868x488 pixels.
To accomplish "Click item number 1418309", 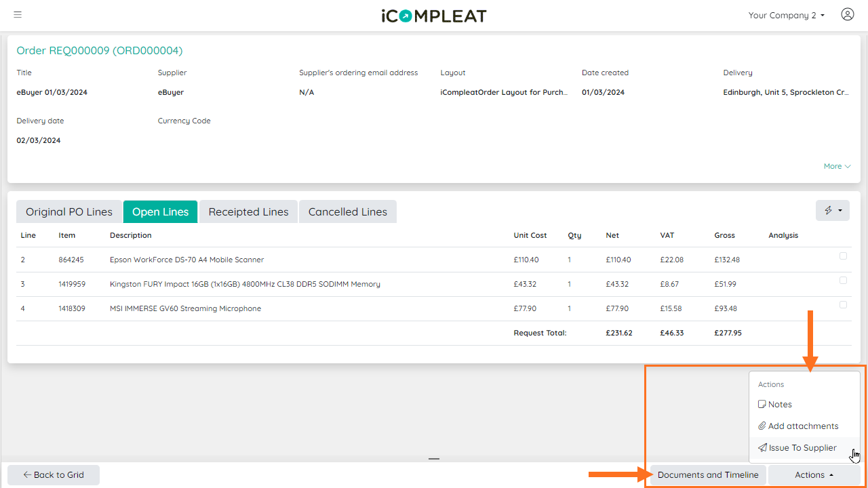I will (x=73, y=309).
